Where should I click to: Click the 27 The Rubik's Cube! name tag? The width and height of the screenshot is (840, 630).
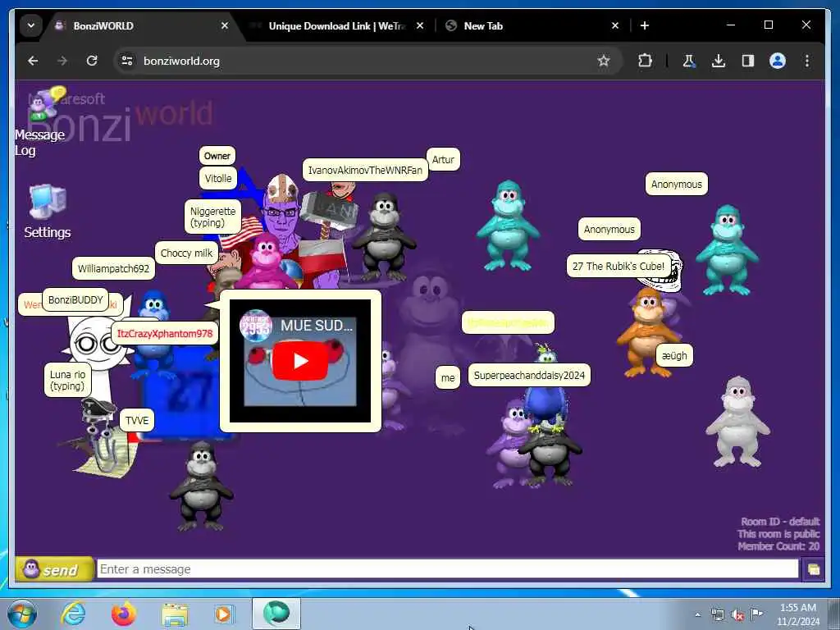[619, 267]
